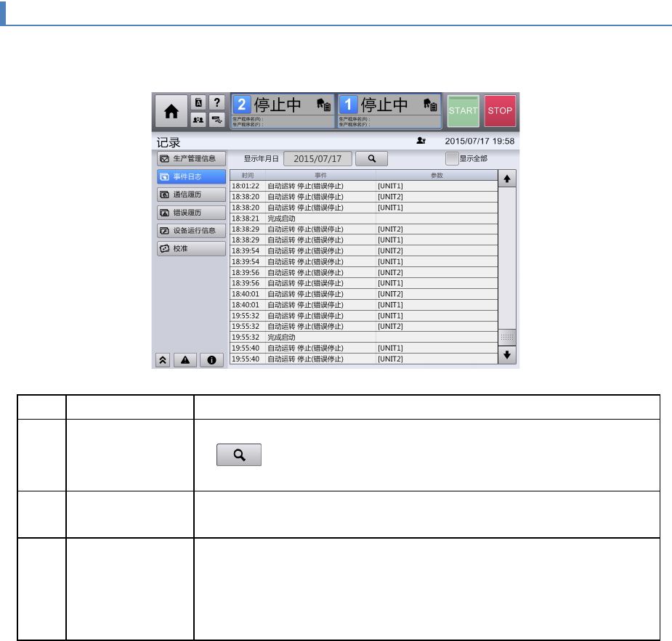Open help via the question mark icon
The width and height of the screenshot is (672, 641).
tap(217, 103)
